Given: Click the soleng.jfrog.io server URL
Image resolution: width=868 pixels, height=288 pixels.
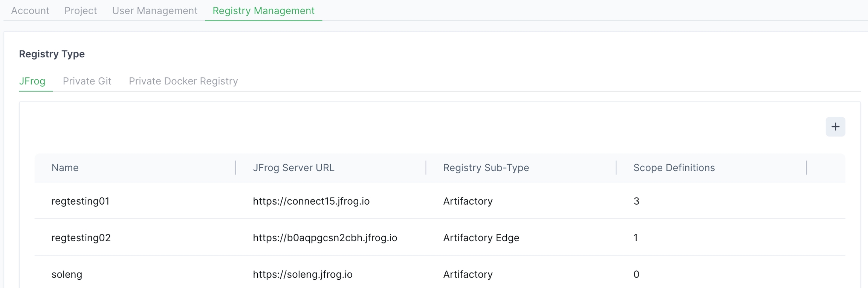Looking at the screenshot, I should click(303, 274).
